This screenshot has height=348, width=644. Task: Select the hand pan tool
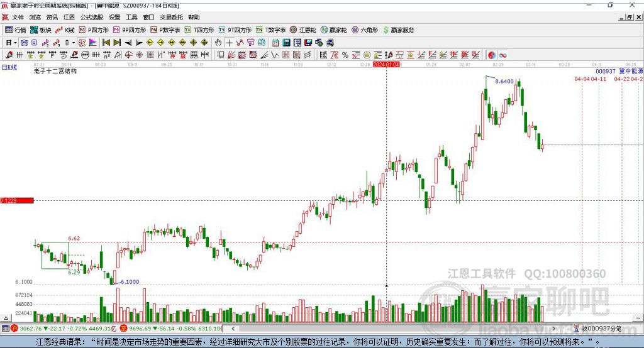pyautogui.click(x=218, y=43)
